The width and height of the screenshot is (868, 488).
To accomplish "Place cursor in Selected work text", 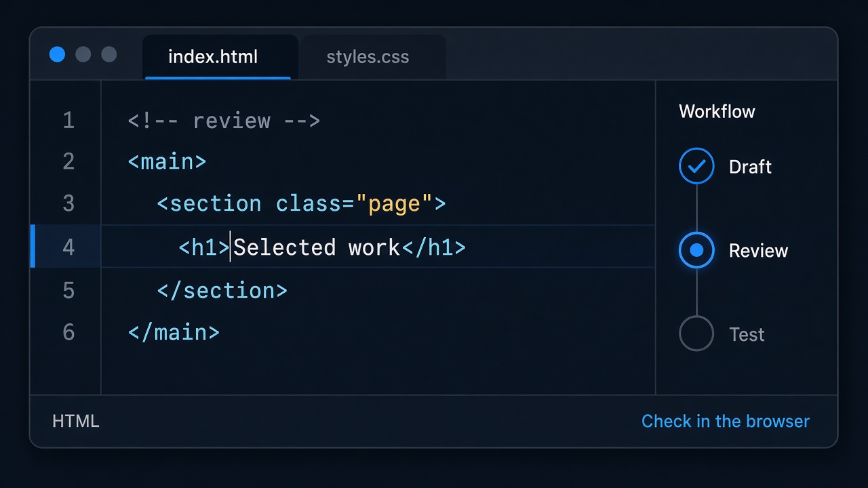I will (317, 247).
